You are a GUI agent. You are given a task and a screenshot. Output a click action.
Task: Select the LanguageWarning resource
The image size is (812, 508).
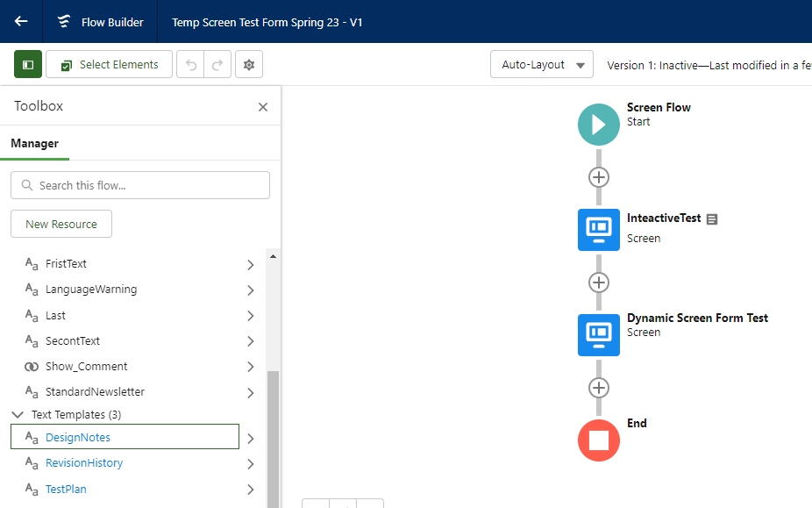[91, 290]
